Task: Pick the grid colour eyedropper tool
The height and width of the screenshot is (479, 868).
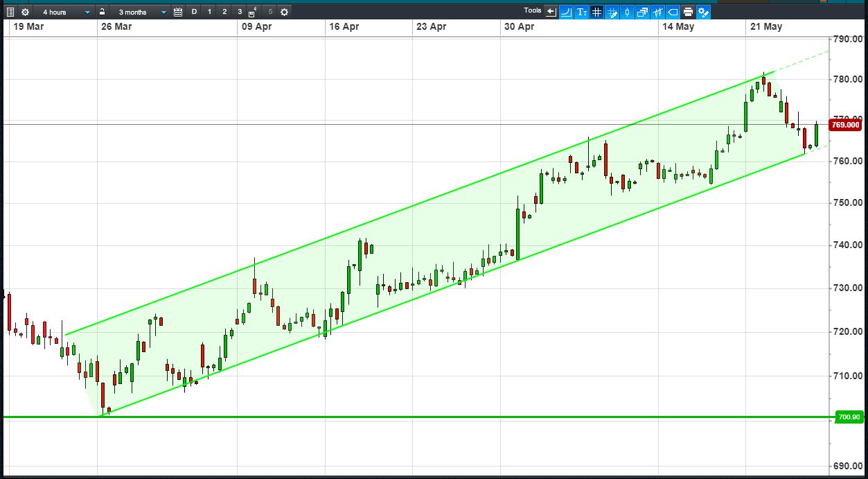Action: coord(612,12)
